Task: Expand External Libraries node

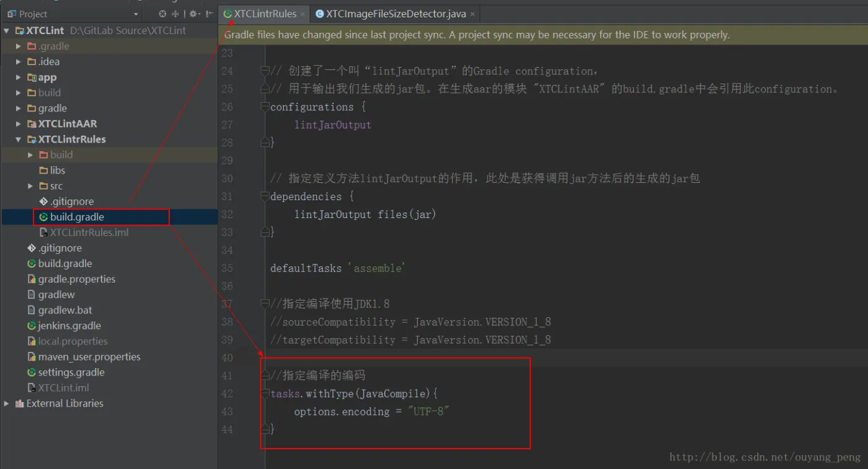Action: coord(7,403)
